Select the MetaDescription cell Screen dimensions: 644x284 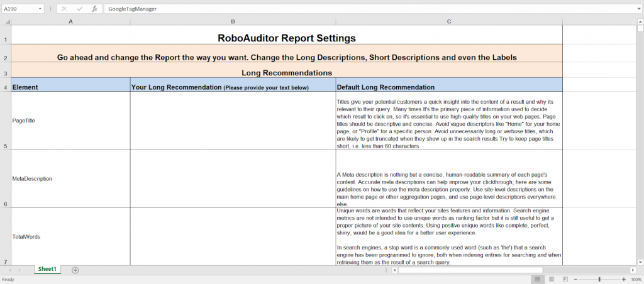pos(70,178)
